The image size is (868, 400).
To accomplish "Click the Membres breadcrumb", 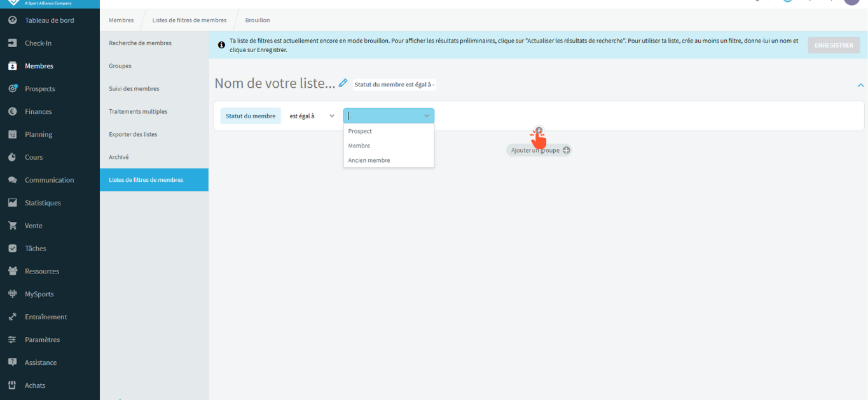I will click(x=121, y=20).
